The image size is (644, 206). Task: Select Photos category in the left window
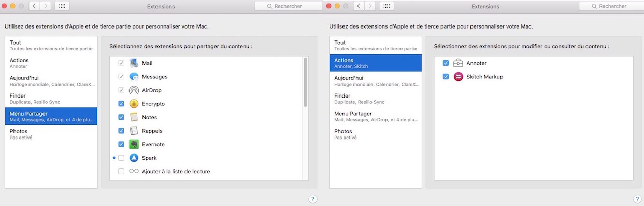click(x=51, y=134)
